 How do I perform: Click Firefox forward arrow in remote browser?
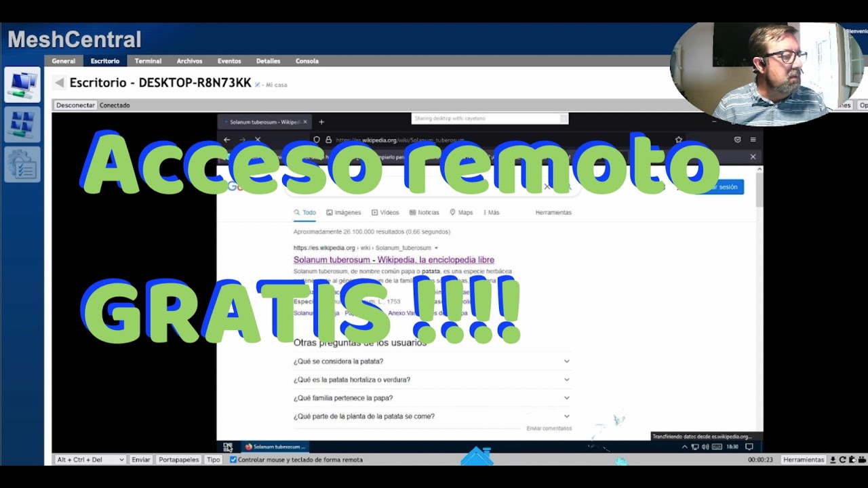point(242,140)
